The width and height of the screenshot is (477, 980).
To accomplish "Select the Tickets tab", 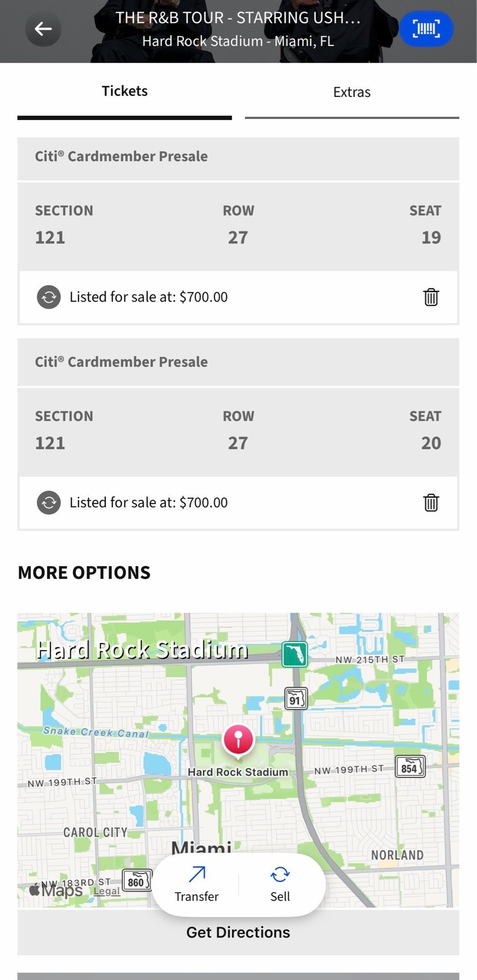I will point(124,92).
